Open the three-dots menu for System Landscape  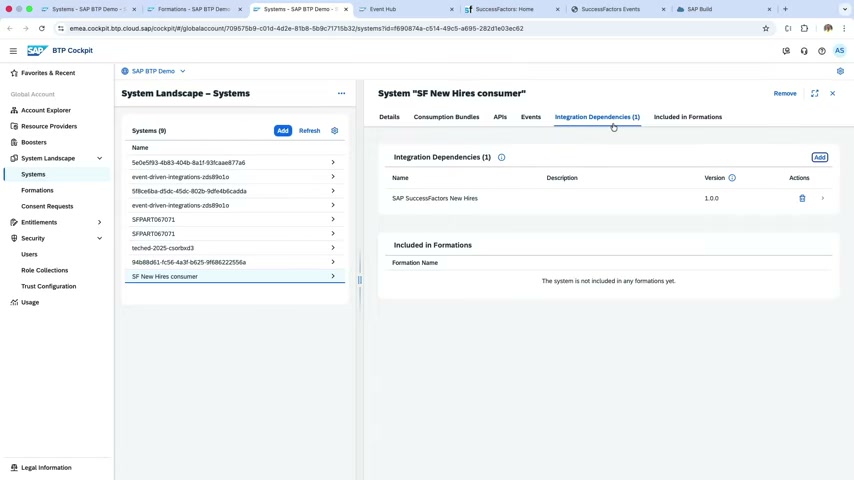pos(341,93)
